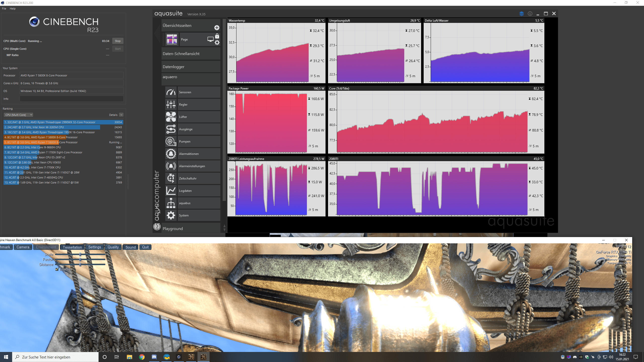The width and height of the screenshot is (644, 362).
Task: Click the tessellation Factor slider
Action: click(80, 259)
